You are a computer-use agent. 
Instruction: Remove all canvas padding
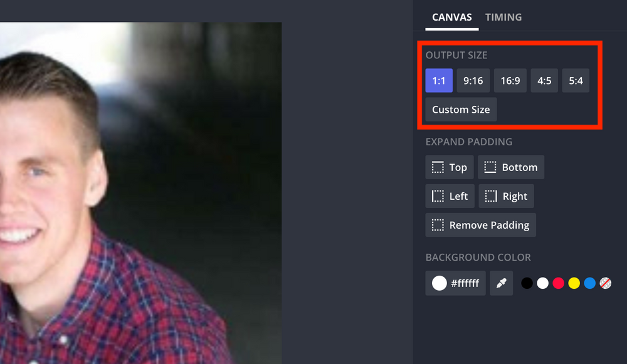[480, 224]
